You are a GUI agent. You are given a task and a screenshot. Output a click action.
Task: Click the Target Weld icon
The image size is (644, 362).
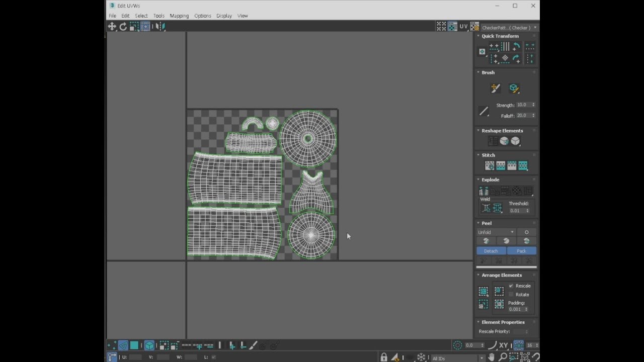click(x=486, y=208)
